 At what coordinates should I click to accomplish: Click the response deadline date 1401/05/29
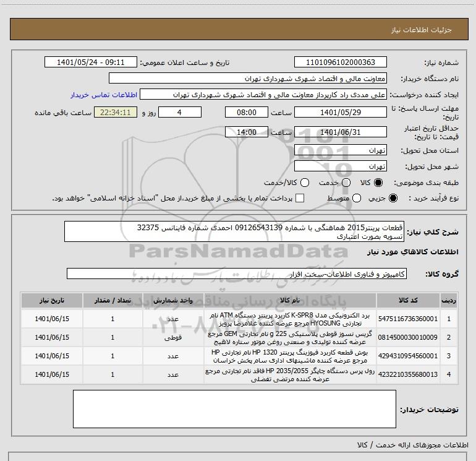pyautogui.click(x=340, y=112)
